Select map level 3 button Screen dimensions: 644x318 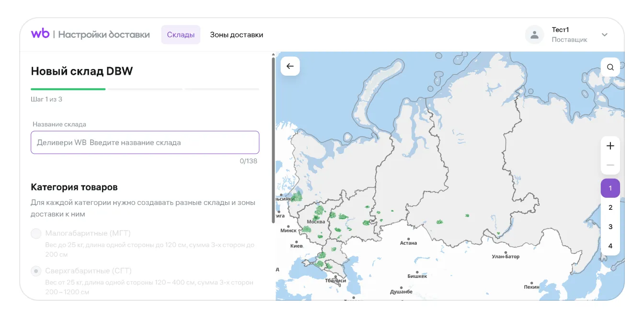click(610, 227)
